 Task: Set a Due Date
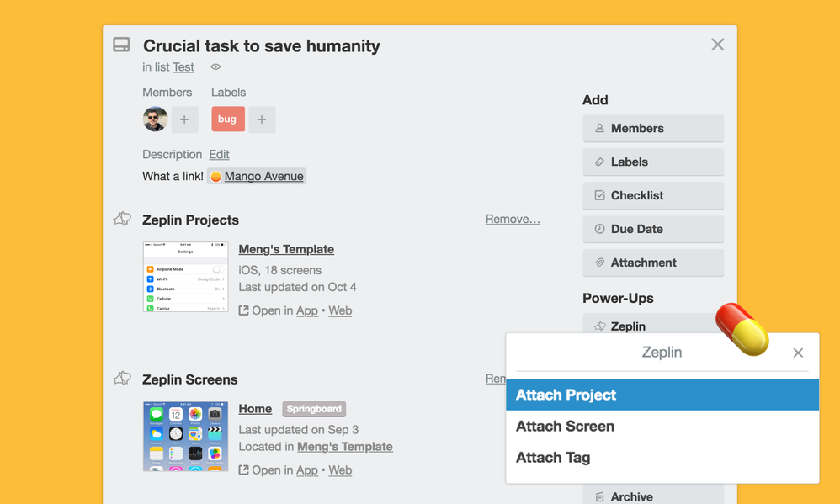653,229
